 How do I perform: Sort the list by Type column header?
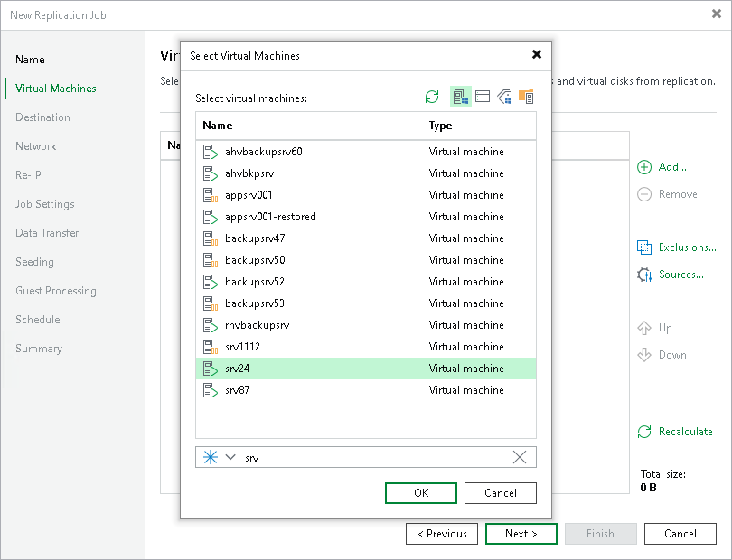[x=440, y=126]
